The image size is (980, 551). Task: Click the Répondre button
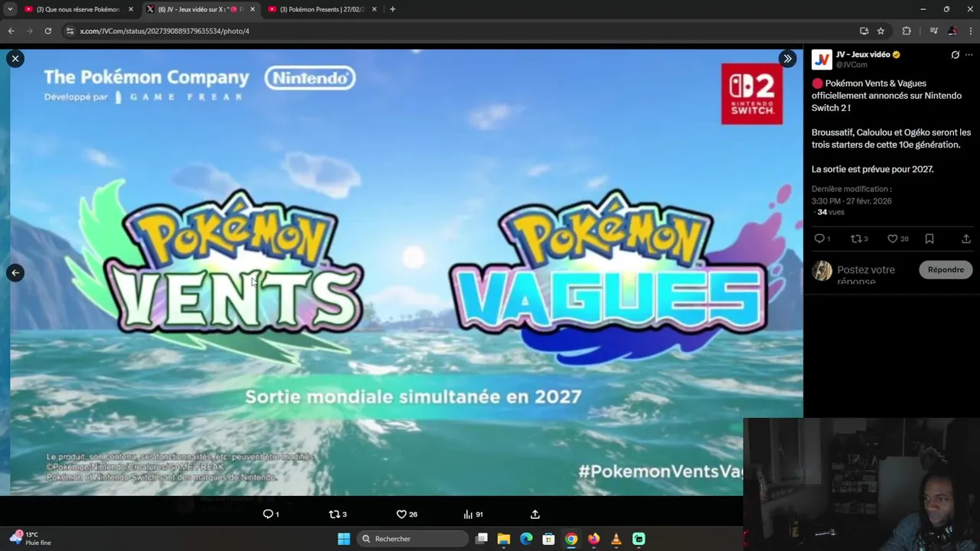pos(946,269)
